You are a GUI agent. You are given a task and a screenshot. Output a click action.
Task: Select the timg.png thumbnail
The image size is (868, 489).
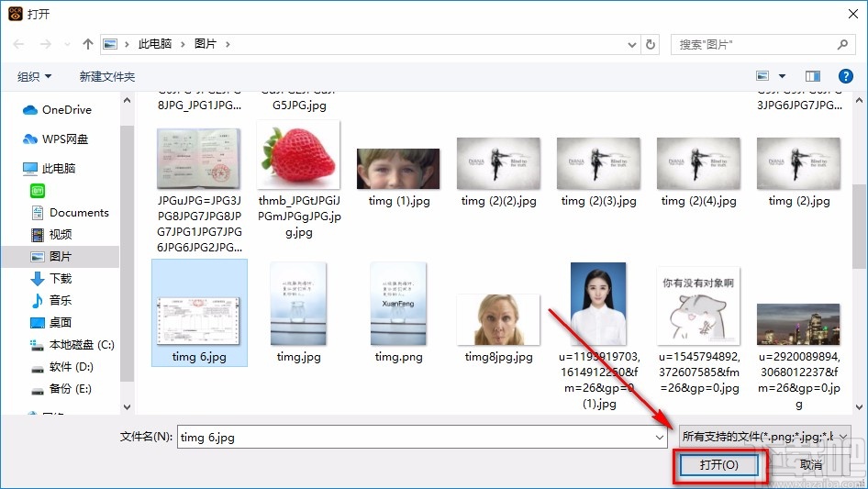(x=398, y=304)
